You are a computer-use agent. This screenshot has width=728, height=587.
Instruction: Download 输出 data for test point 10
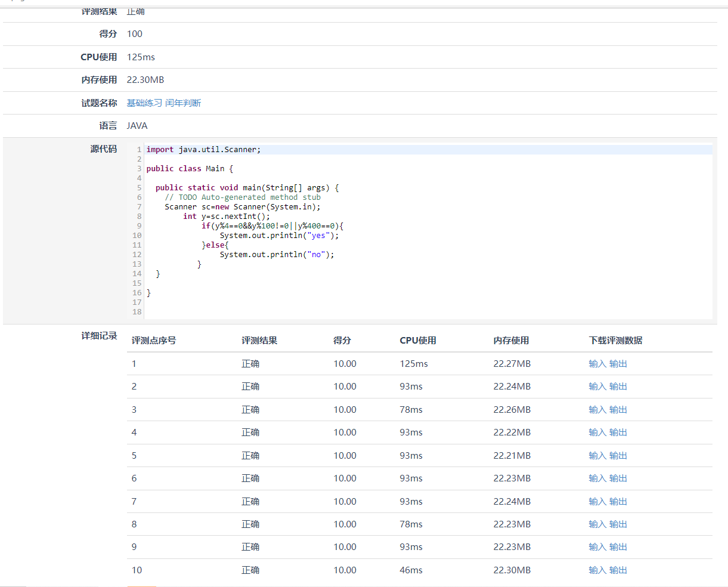(618, 570)
